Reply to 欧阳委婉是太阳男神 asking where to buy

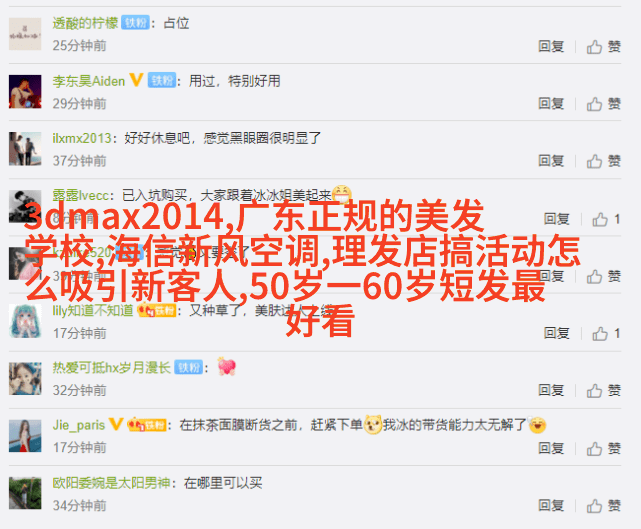551,506
